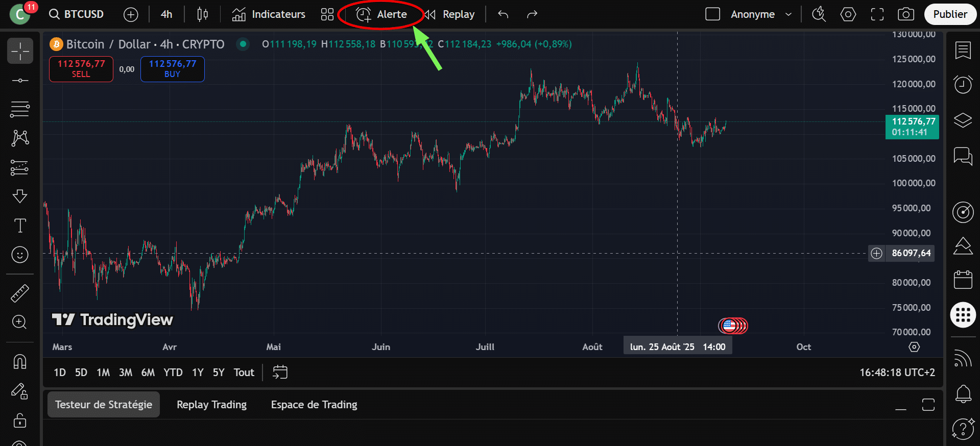Screen dimensions: 980x446
Task: Open the watchlist panel icon
Action: tap(963, 50)
